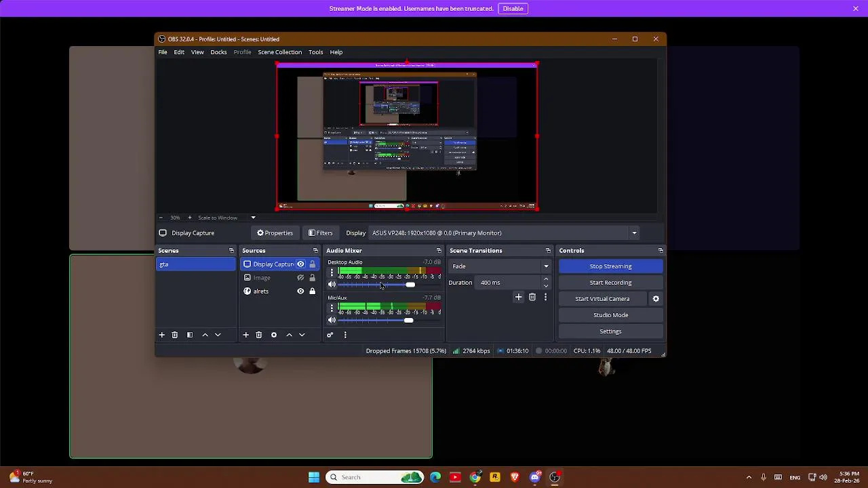Click Stop Streaming button
The width and height of the screenshot is (868, 488).
[610, 266]
